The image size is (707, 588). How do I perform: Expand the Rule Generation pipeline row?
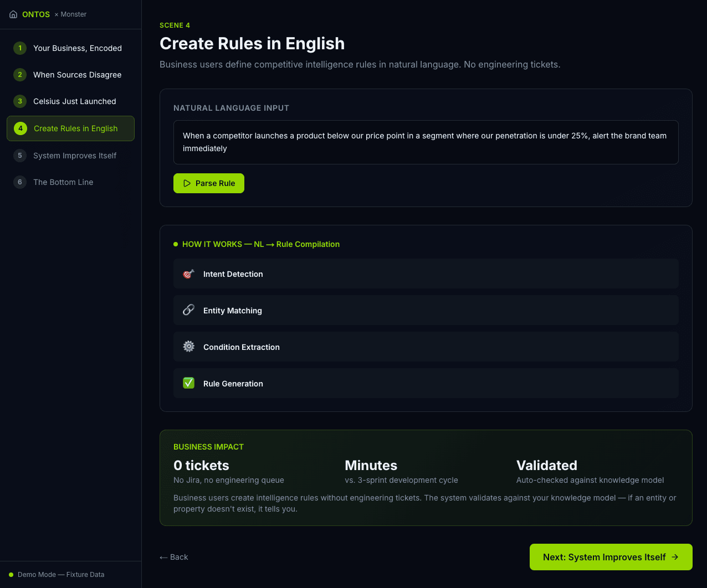tap(426, 383)
